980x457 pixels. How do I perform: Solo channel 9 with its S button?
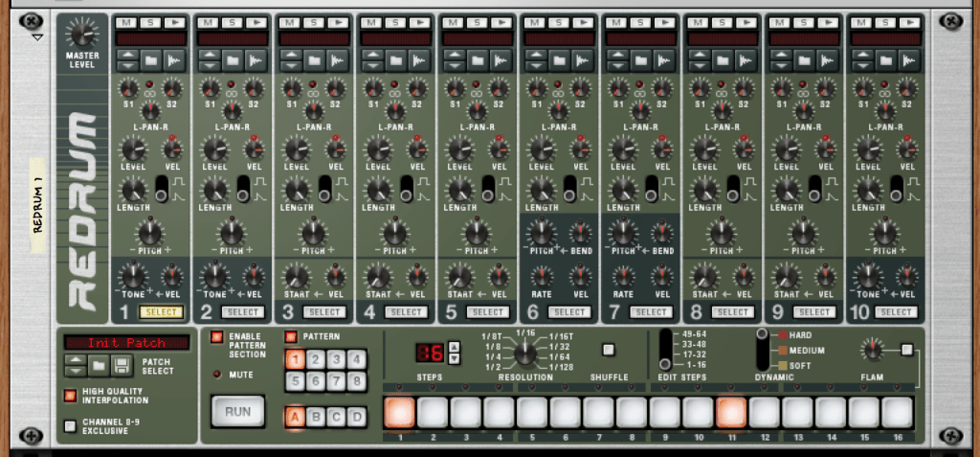click(803, 23)
